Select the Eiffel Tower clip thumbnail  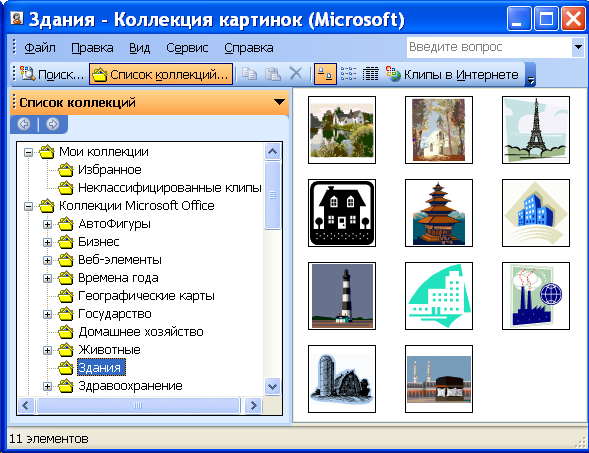pyautogui.click(x=536, y=130)
